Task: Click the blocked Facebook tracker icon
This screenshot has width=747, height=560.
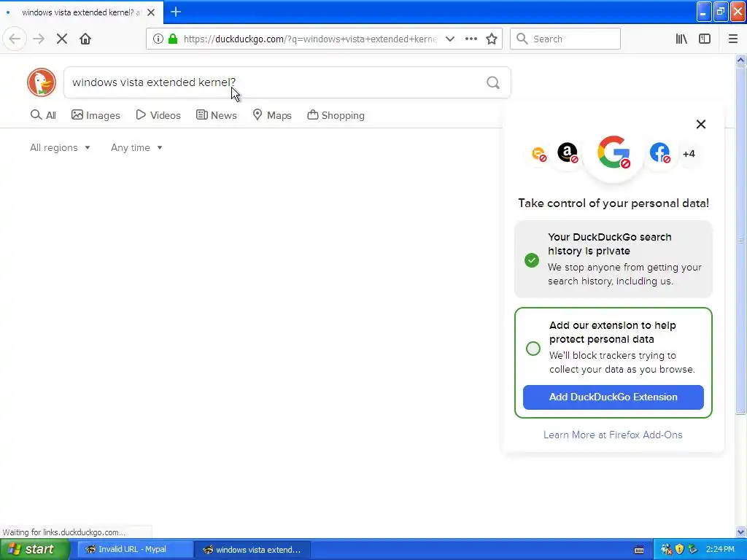Action: 659,153
